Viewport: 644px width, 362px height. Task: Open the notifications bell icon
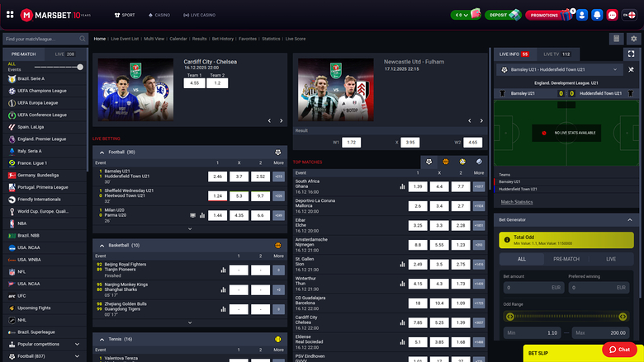(597, 15)
